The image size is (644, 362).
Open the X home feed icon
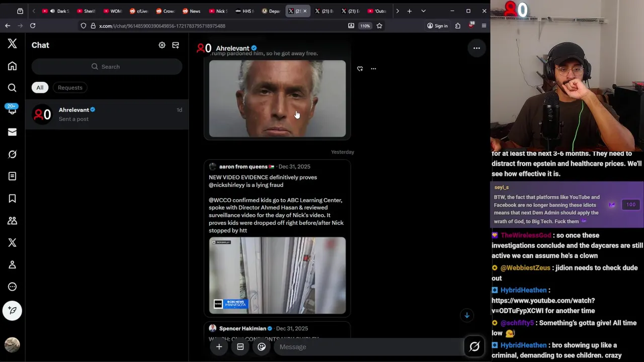(12, 66)
